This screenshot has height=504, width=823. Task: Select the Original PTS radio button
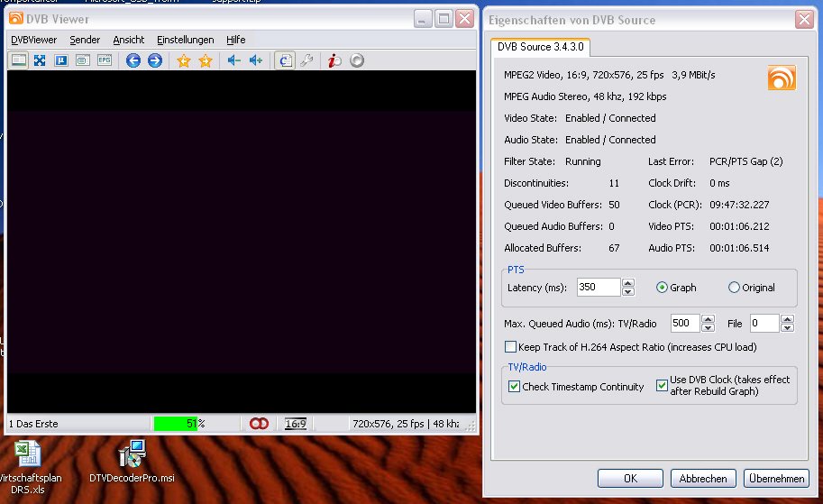(x=735, y=288)
